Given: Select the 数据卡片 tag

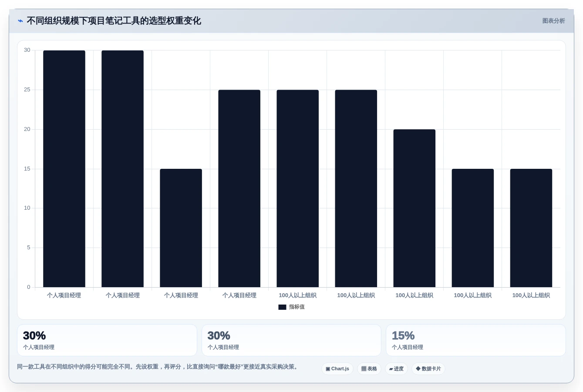Looking at the screenshot, I should 428,369.
